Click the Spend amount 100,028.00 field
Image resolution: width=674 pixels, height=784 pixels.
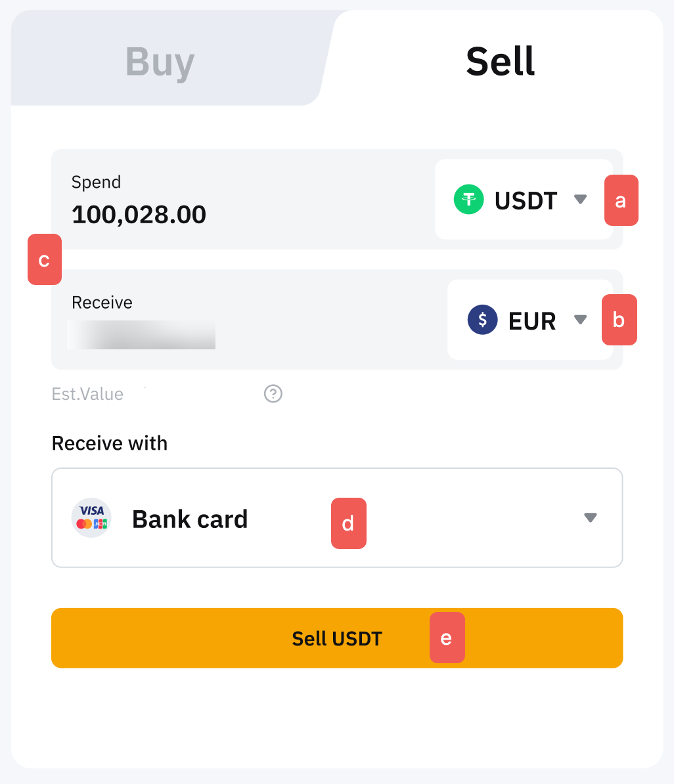139,215
